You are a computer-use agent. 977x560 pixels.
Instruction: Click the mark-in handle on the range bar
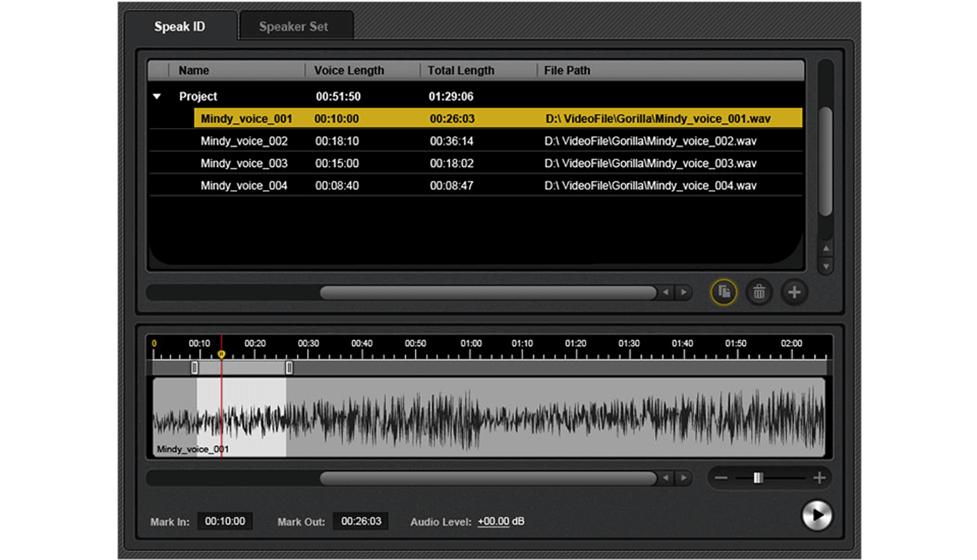coord(195,368)
